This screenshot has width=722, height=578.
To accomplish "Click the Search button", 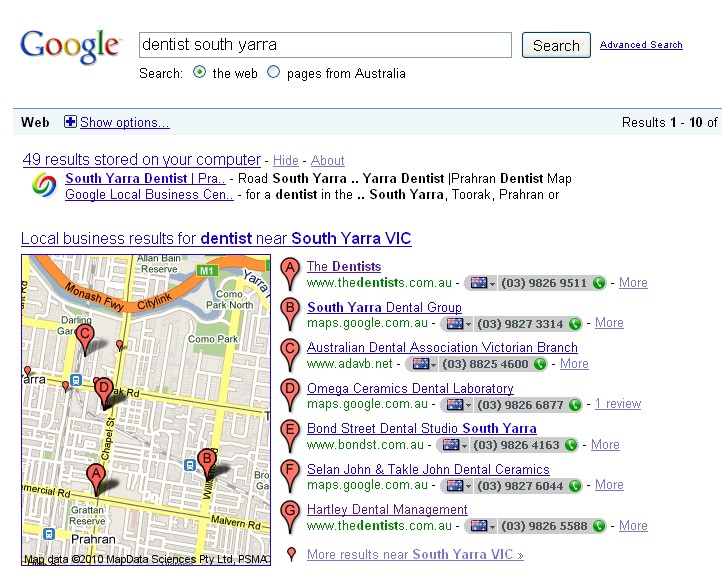I will coord(556,45).
